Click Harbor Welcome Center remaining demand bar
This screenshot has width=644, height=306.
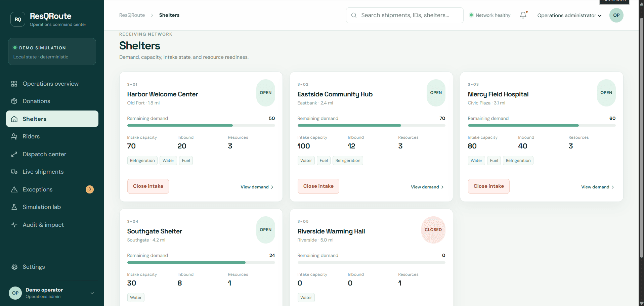[201, 125]
